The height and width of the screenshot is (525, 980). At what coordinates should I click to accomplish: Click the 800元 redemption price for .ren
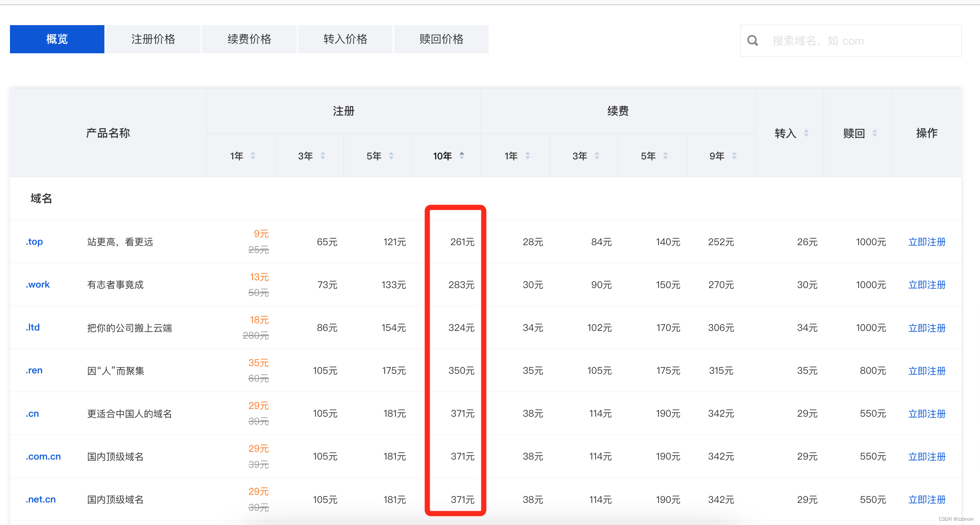(x=873, y=370)
